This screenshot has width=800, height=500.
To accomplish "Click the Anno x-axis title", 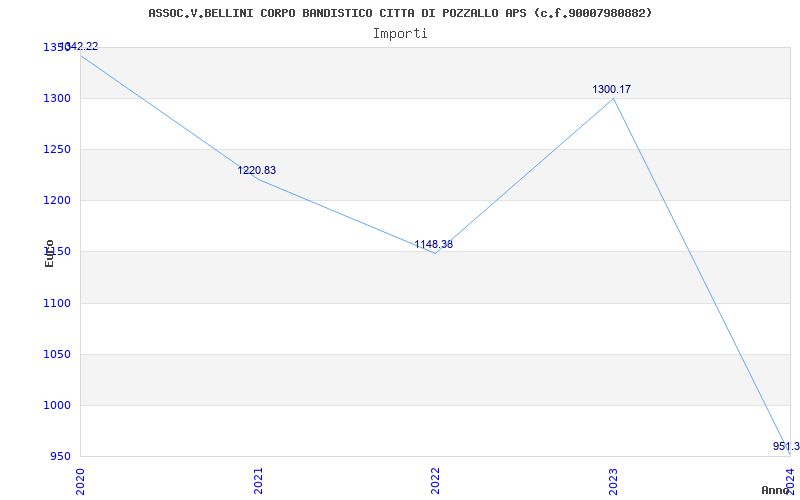I will click(x=775, y=490).
